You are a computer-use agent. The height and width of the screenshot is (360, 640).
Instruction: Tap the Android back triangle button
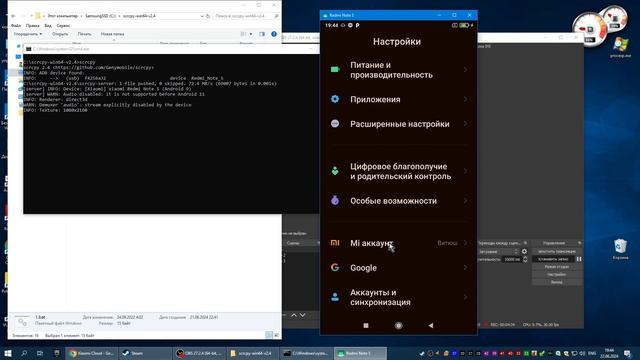point(431,325)
